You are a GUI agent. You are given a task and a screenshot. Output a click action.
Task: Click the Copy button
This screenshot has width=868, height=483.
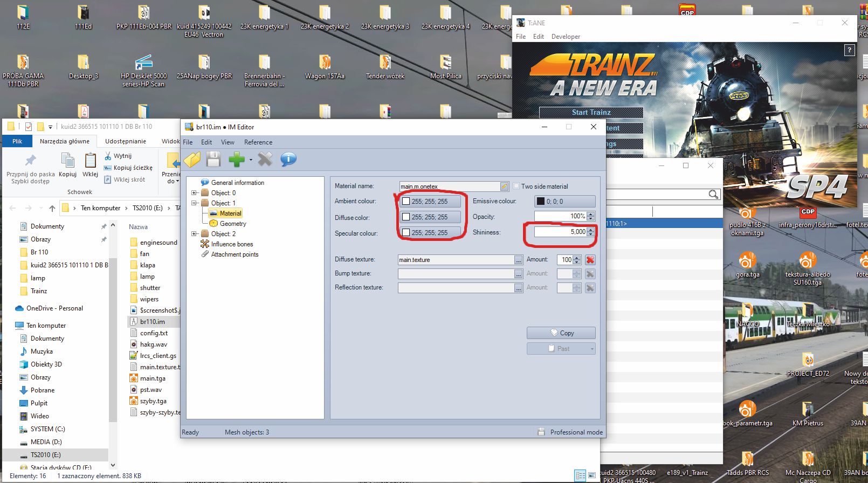(x=561, y=333)
